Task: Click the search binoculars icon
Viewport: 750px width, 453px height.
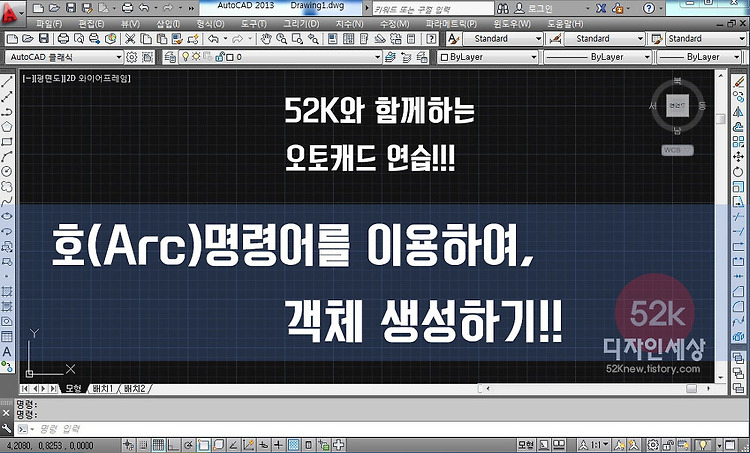Action: click(503, 9)
